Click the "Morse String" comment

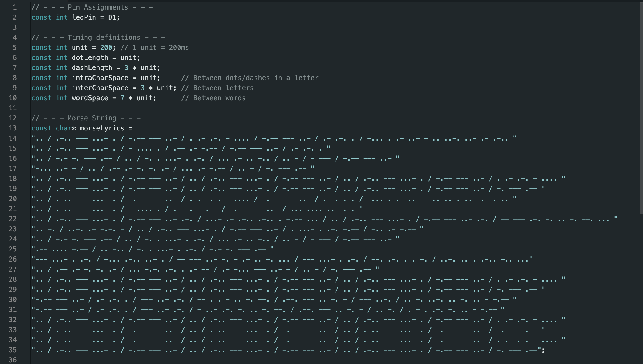pyautogui.click(x=92, y=118)
